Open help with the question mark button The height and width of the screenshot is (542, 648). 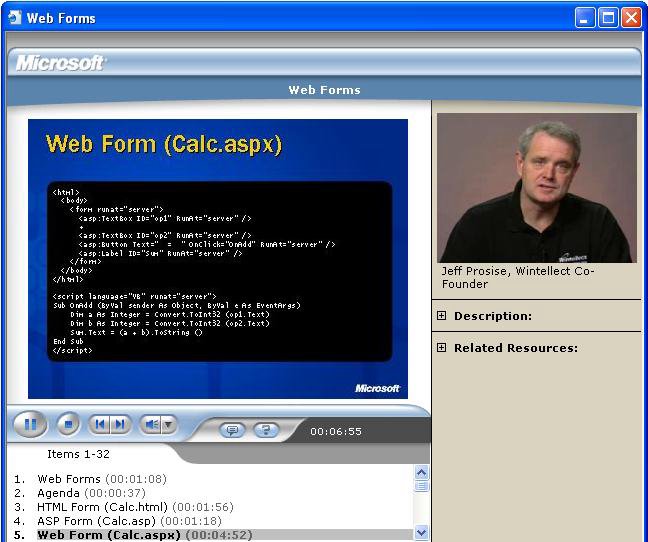[x=266, y=430]
